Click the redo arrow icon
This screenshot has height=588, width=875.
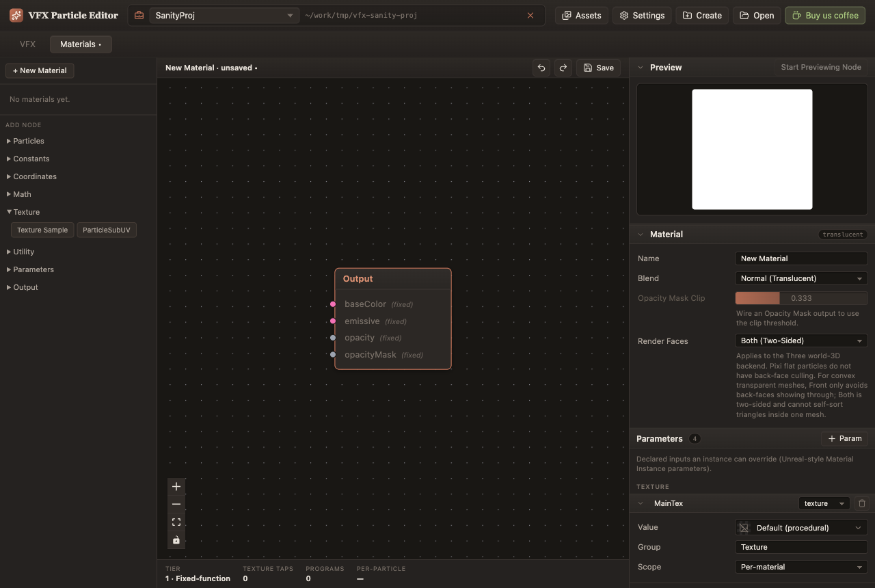(x=563, y=68)
